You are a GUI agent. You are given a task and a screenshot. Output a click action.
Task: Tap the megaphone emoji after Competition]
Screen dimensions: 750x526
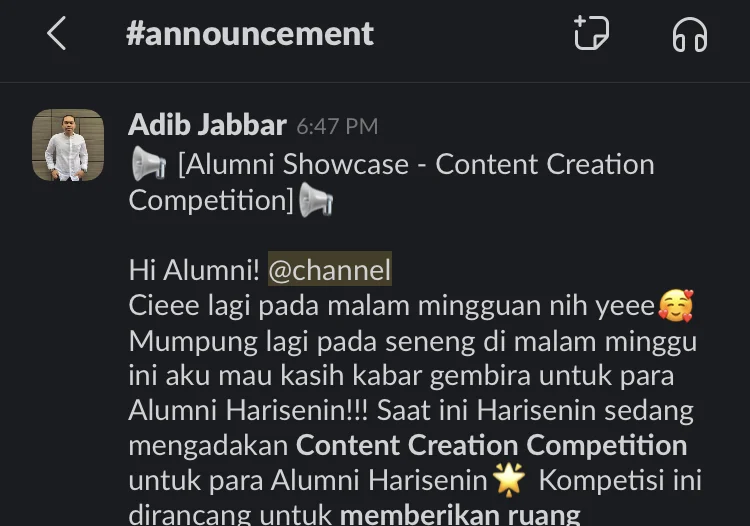(316, 200)
